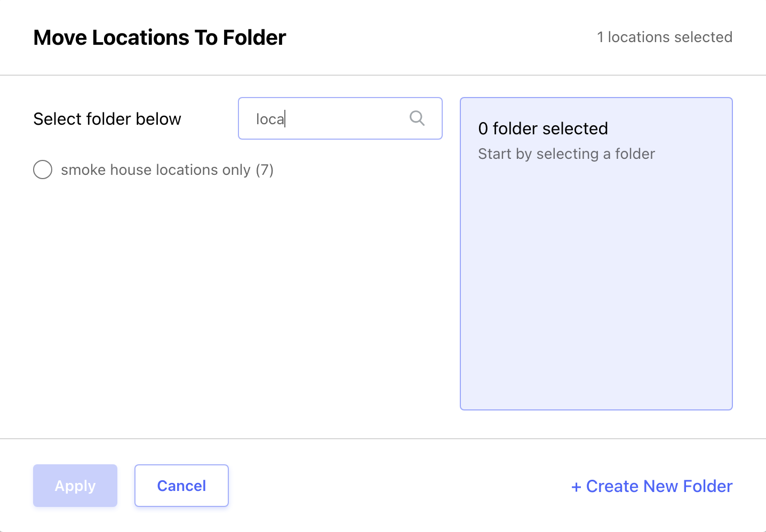766x532 pixels.
Task: Click the 'Start by selecting a folder' hint
Action: click(566, 154)
